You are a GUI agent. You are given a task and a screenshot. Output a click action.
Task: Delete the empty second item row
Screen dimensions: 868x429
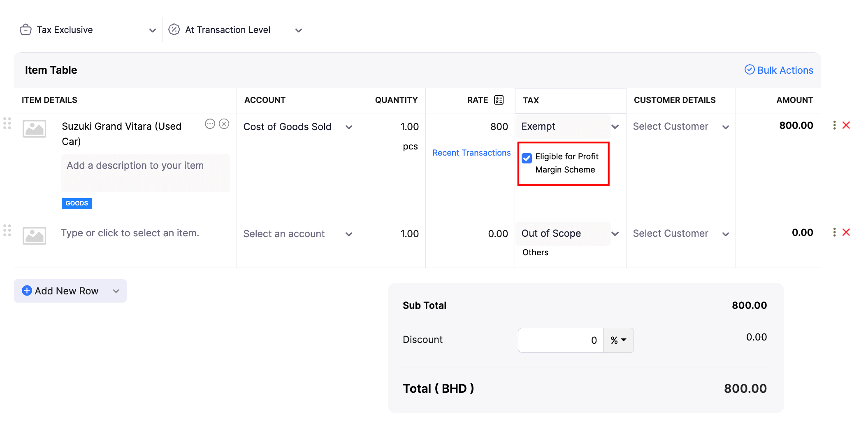coord(846,232)
